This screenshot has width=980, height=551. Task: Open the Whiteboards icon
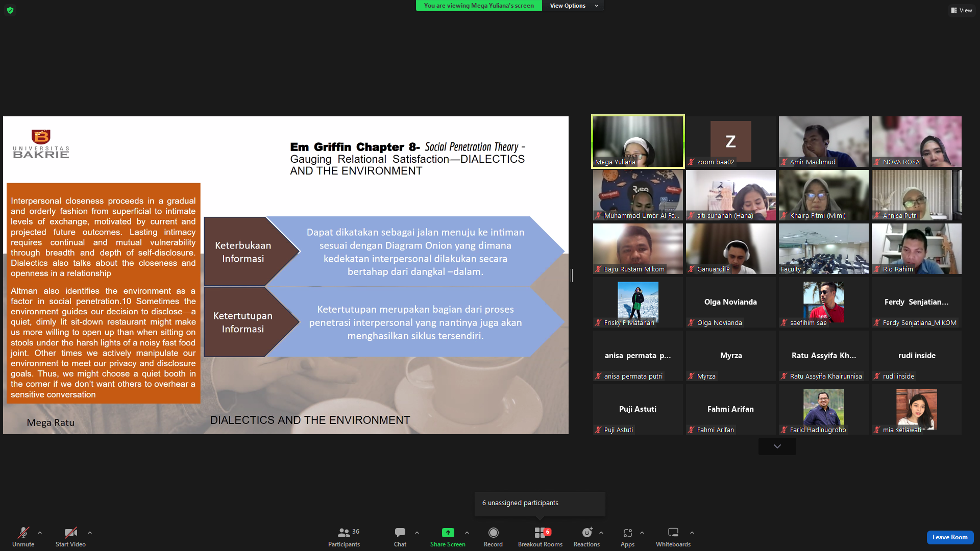point(673,533)
